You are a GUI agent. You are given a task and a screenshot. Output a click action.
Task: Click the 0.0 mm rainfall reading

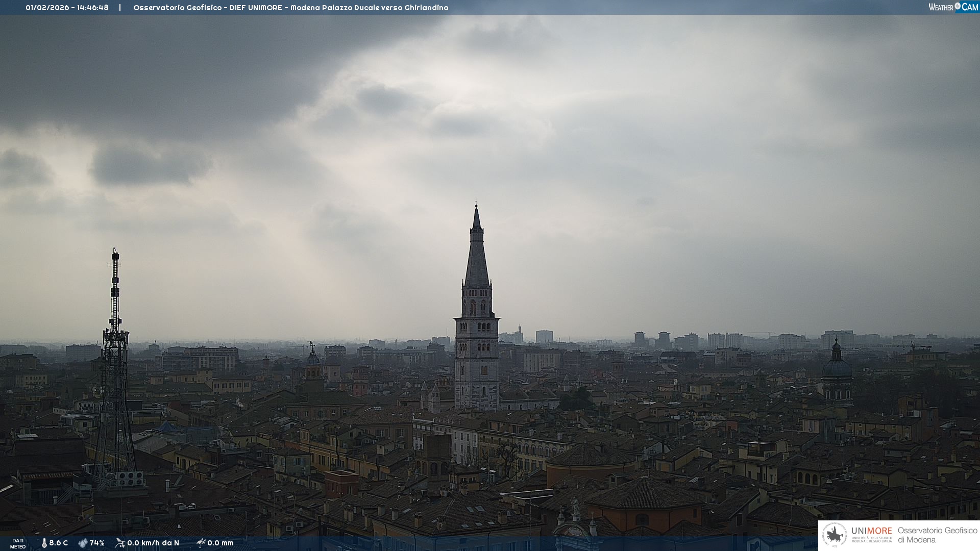[220, 543]
